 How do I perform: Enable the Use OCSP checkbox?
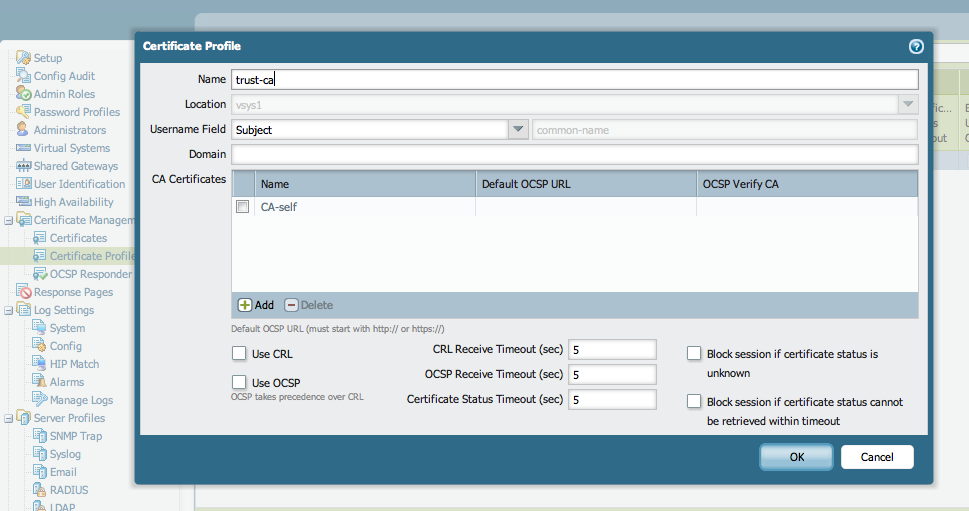pyautogui.click(x=239, y=382)
